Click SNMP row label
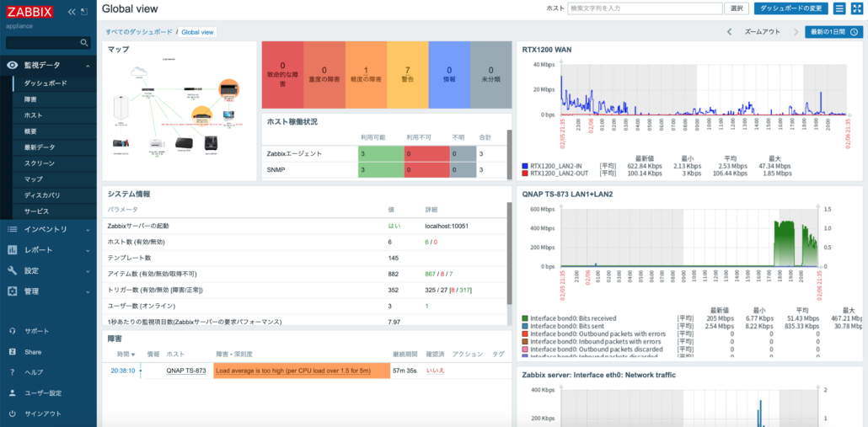The image size is (868, 427). pos(276,170)
